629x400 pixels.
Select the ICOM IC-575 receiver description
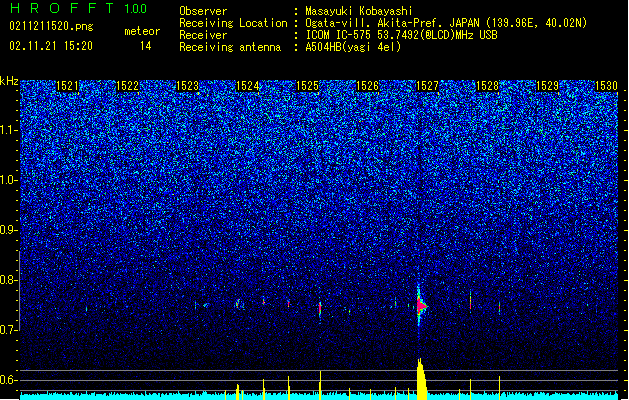[x=402, y=35]
